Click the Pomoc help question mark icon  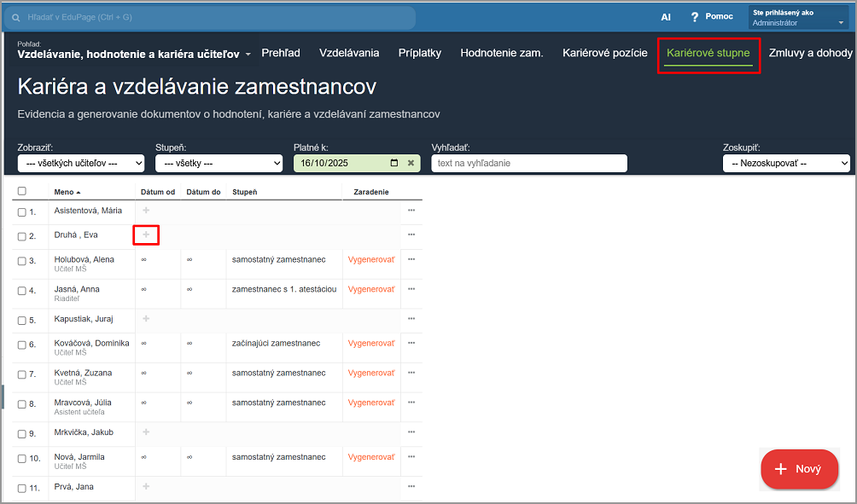(695, 17)
